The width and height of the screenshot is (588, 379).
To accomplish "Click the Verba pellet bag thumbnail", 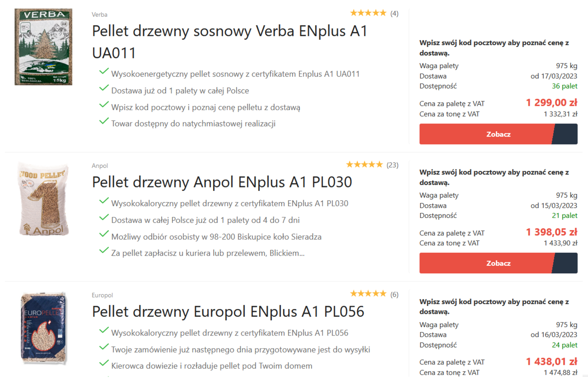I will [x=43, y=47].
